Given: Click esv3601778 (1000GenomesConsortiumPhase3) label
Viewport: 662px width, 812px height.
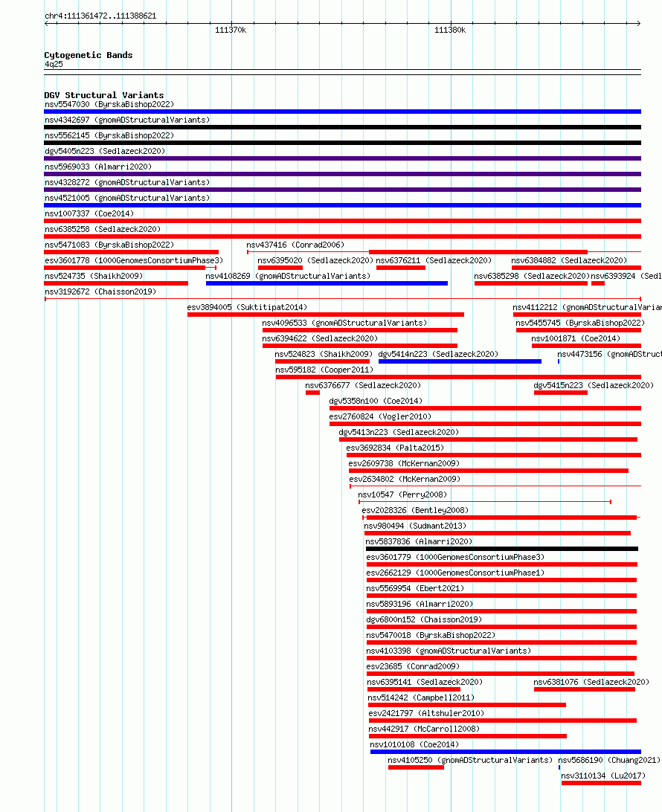Looking at the screenshot, I should (x=134, y=260).
